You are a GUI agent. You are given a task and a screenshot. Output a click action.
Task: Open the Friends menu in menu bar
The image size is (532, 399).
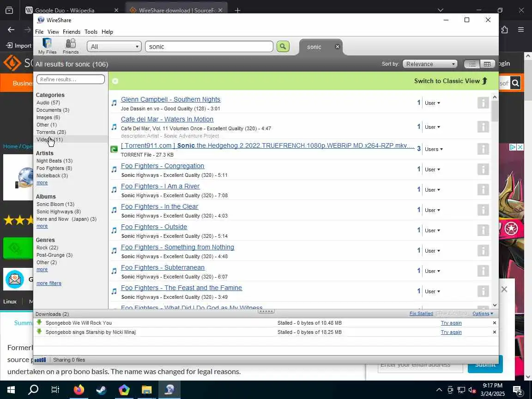click(72, 31)
